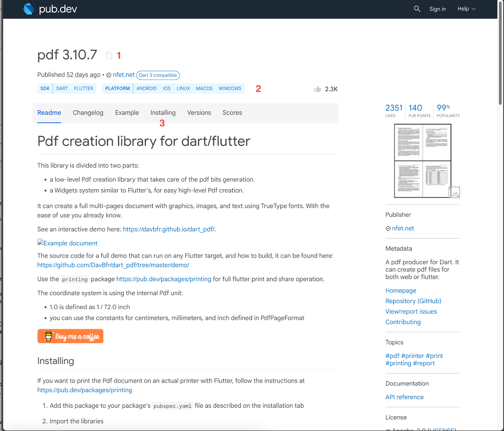504x431 pixels.
Task: Click the 2351 likes count
Action: 394,111
